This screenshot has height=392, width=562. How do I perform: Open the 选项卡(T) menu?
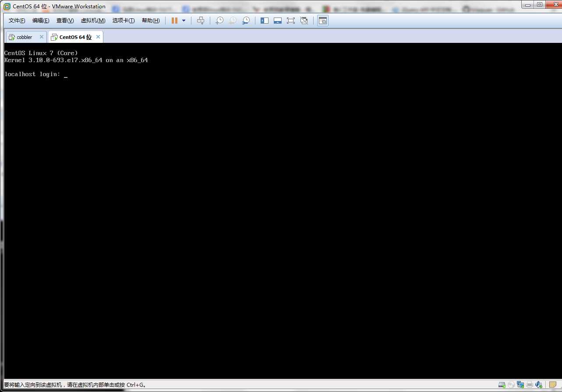124,21
